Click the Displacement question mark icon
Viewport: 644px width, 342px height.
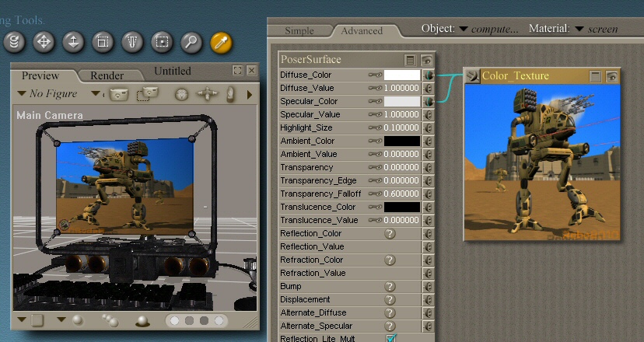[390, 299]
